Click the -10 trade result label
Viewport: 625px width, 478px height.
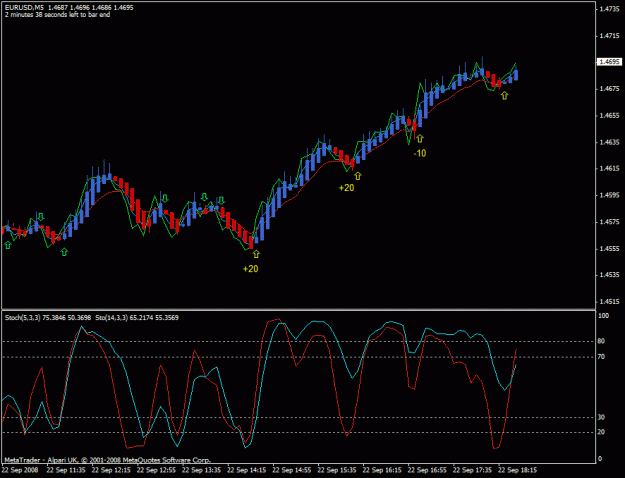click(x=420, y=153)
